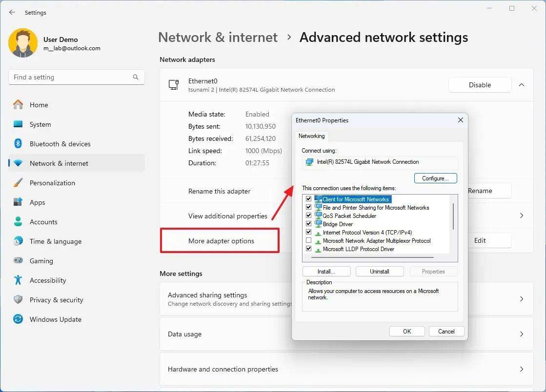Open the Personalization paintbrush icon
546x392 pixels.
[18, 183]
